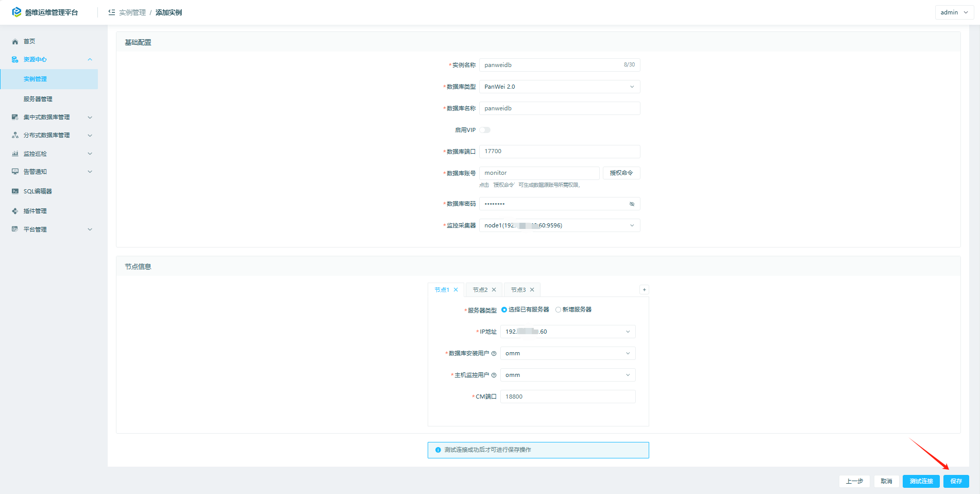Show the database password with eye icon

pos(632,204)
